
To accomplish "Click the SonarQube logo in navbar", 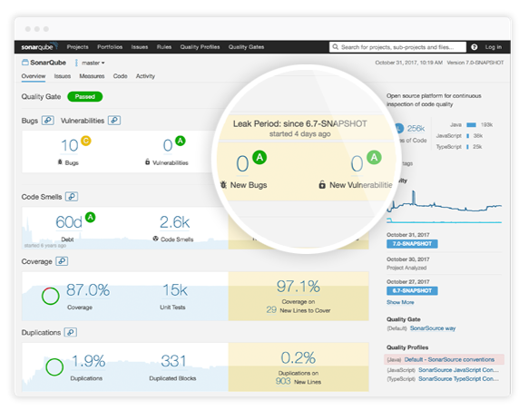I will point(40,46).
